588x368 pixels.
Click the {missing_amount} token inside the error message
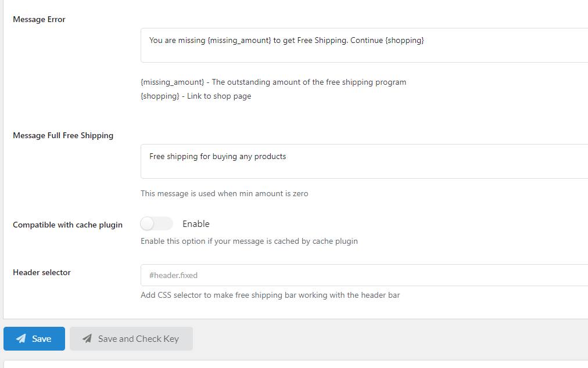pyautogui.click(x=239, y=41)
